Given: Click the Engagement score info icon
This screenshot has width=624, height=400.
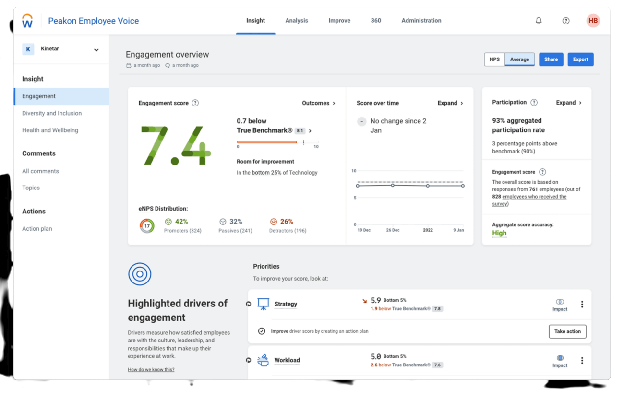Looking at the screenshot, I should pos(195,102).
